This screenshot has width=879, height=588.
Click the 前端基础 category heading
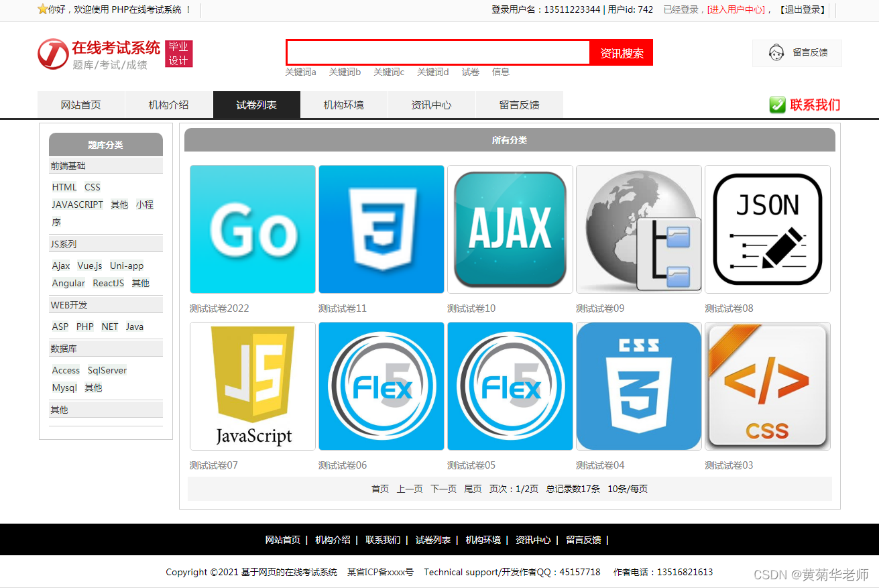tap(106, 166)
